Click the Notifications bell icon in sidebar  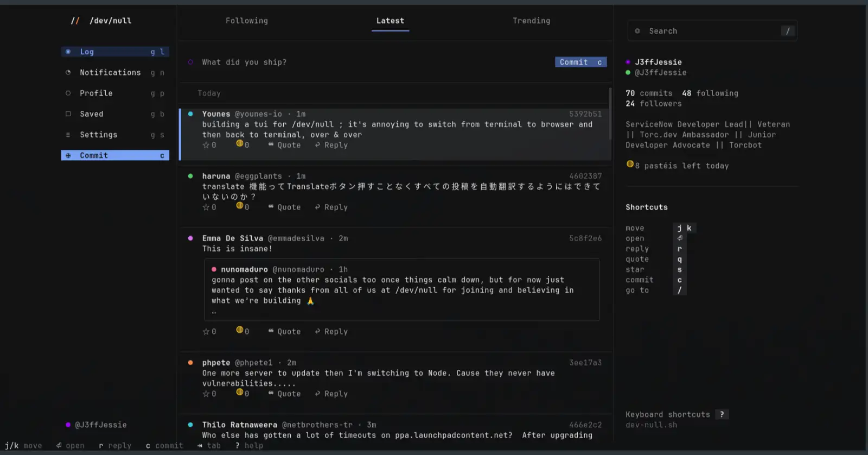tap(68, 72)
